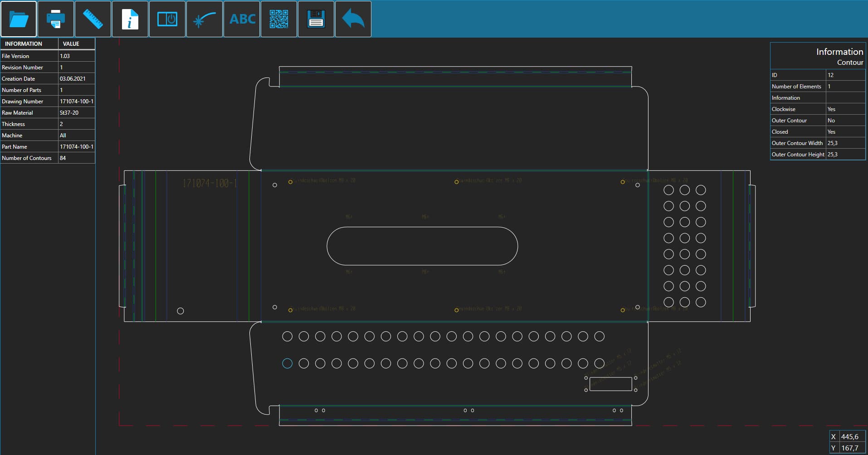
Task: Click the Drawing Number value 171074-100-1
Action: (x=77, y=102)
